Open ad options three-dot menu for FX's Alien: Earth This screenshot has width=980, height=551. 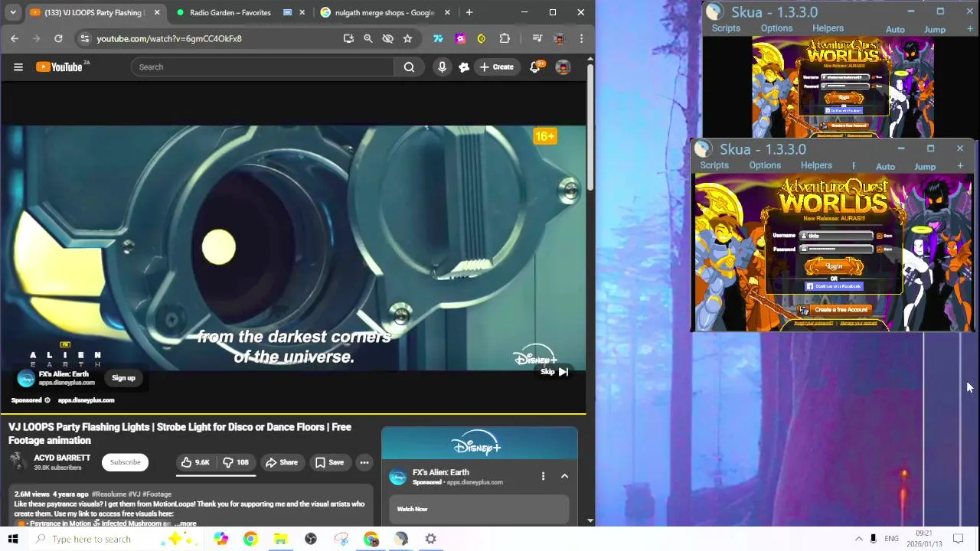[543, 476]
